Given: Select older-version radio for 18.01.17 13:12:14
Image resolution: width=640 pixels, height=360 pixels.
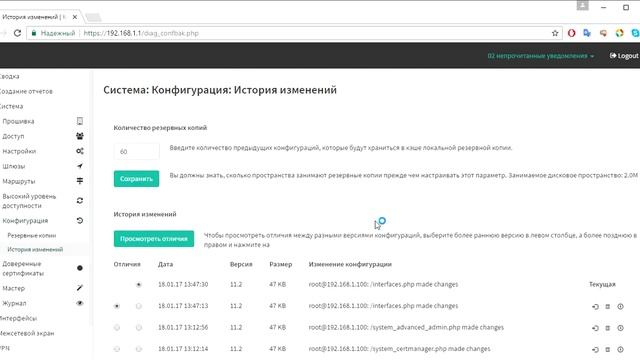Looking at the screenshot, I should pos(117,349).
